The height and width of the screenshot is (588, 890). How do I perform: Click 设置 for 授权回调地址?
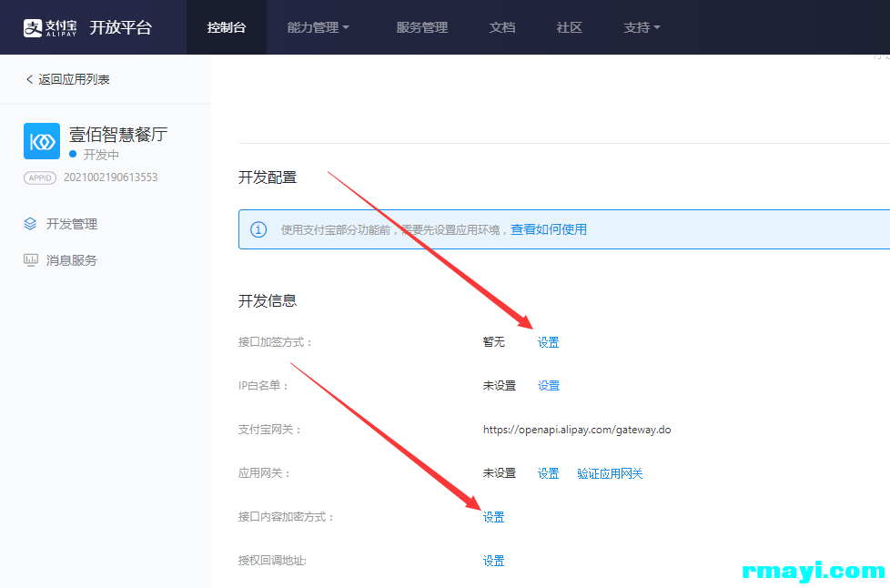[494, 561]
